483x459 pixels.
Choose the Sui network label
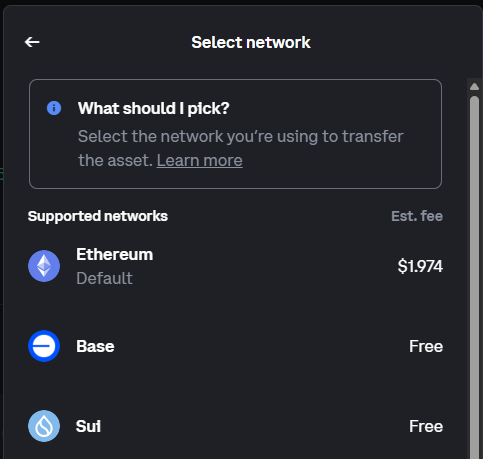click(88, 426)
